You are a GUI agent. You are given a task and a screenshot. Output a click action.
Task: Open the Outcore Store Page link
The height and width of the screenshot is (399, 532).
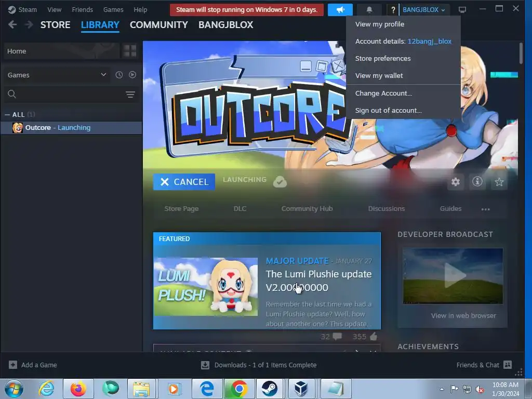[181, 209]
